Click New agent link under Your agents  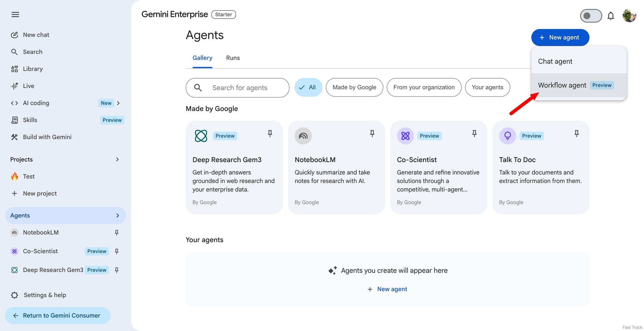click(387, 289)
